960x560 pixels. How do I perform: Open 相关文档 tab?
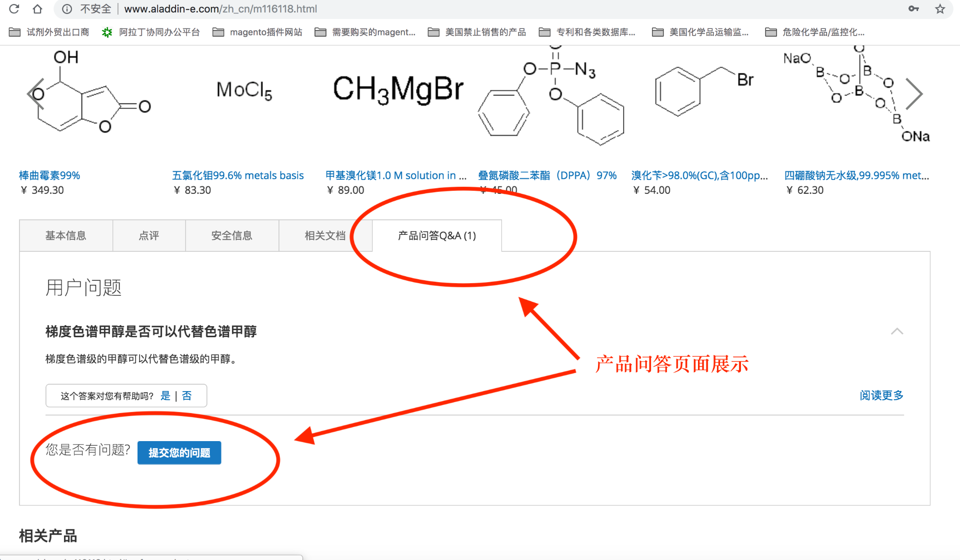click(325, 235)
